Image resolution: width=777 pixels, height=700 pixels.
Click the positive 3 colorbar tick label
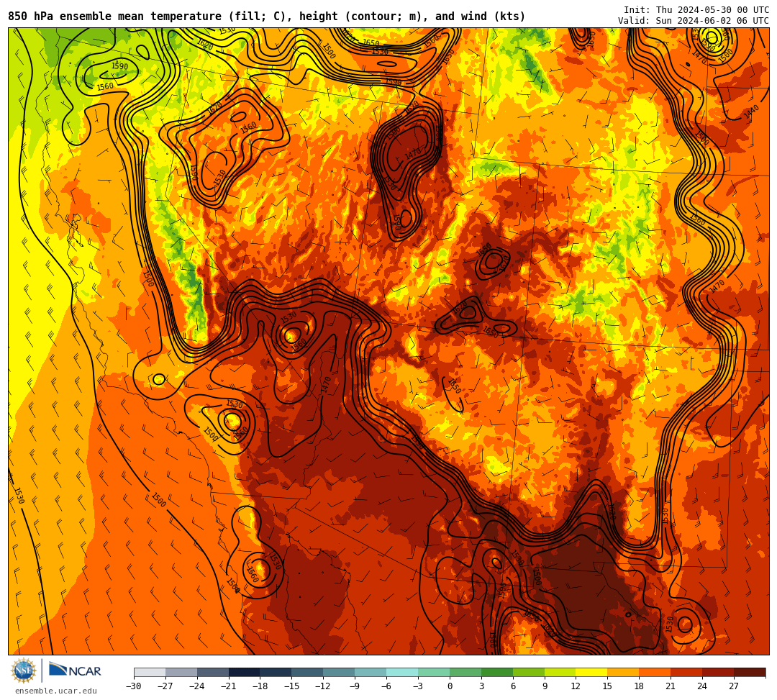[x=481, y=686]
